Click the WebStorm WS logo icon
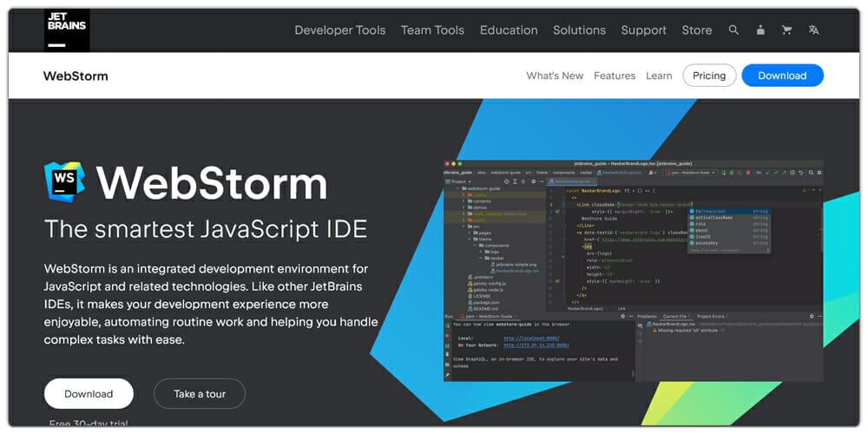 pyautogui.click(x=65, y=181)
